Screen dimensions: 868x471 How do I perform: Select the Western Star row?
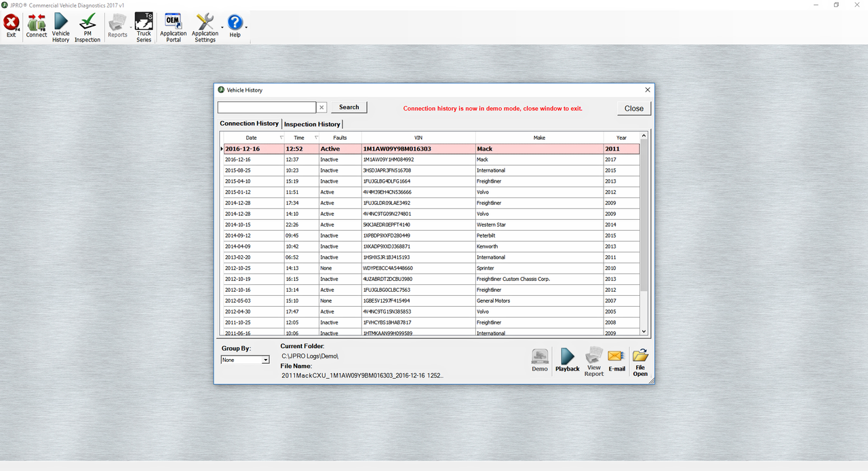click(x=431, y=225)
